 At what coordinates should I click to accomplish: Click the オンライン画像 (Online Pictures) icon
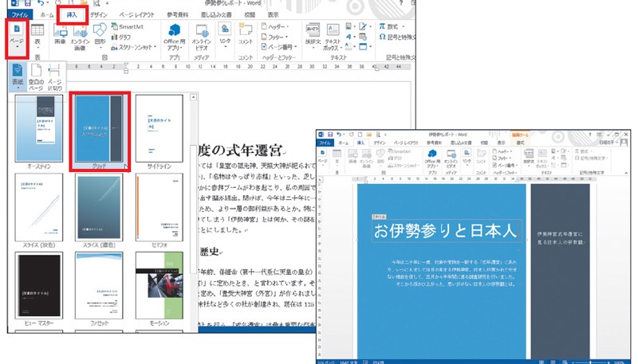(x=80, y=37)
